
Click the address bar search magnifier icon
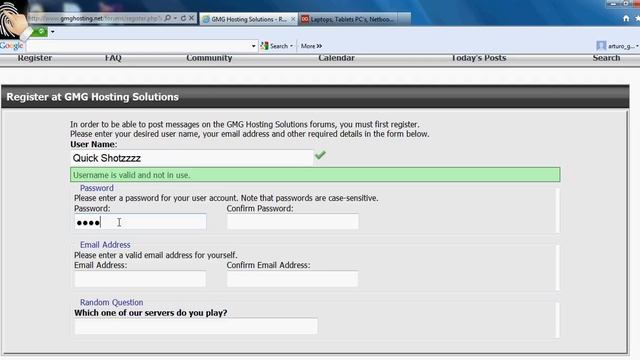pyautogui.click(x=167, y=18)
